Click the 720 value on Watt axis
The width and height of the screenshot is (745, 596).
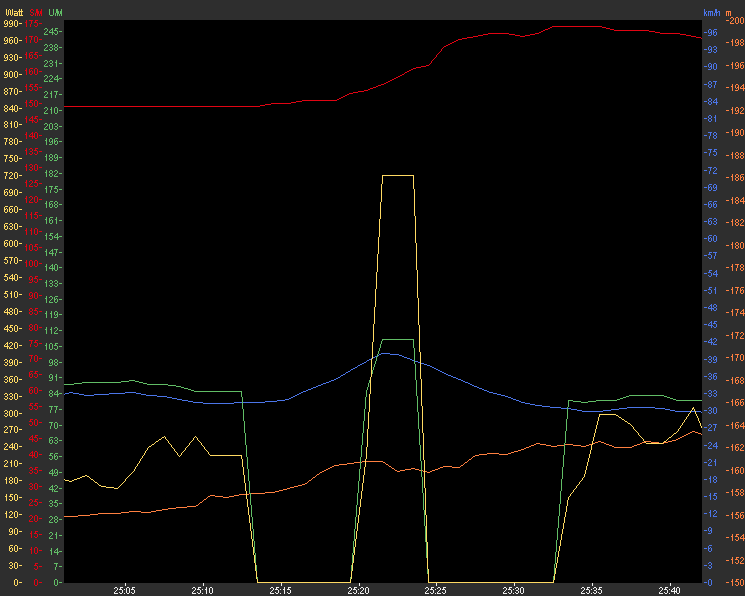12,176
